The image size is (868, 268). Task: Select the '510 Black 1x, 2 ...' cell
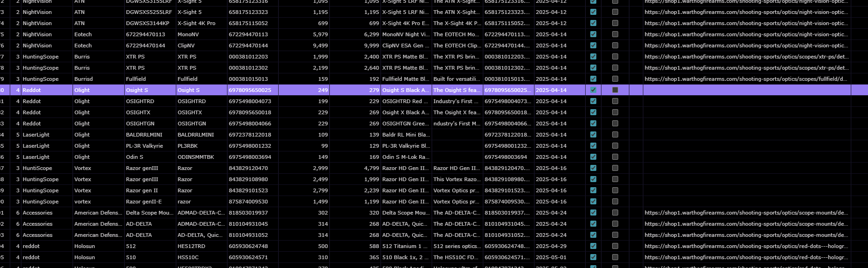[406, 257]
